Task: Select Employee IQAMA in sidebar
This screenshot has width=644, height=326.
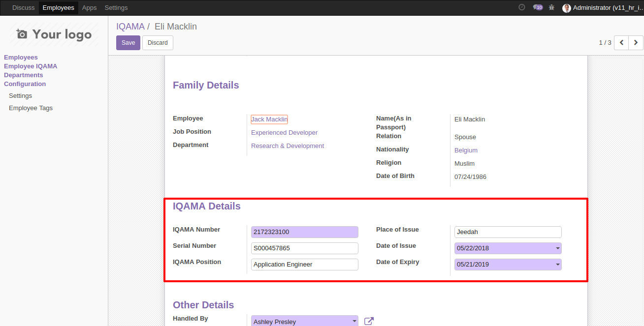Action: point(31,66)
